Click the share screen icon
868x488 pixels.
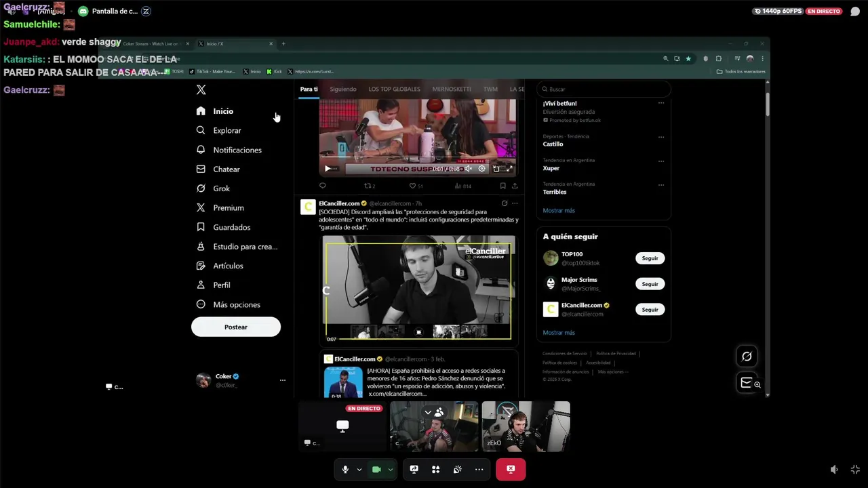tap(414, 469)
